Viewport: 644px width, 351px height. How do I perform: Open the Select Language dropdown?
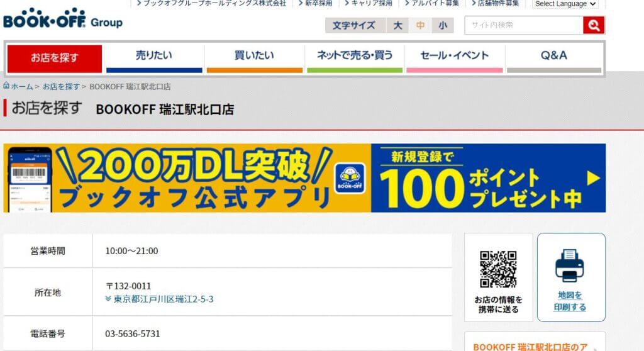(x=565, y=4)
